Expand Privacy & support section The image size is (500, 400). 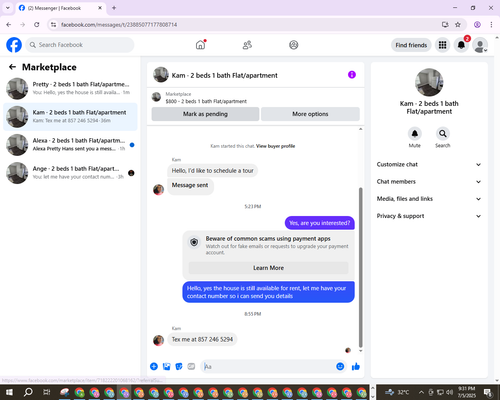[x=429, y=216]
